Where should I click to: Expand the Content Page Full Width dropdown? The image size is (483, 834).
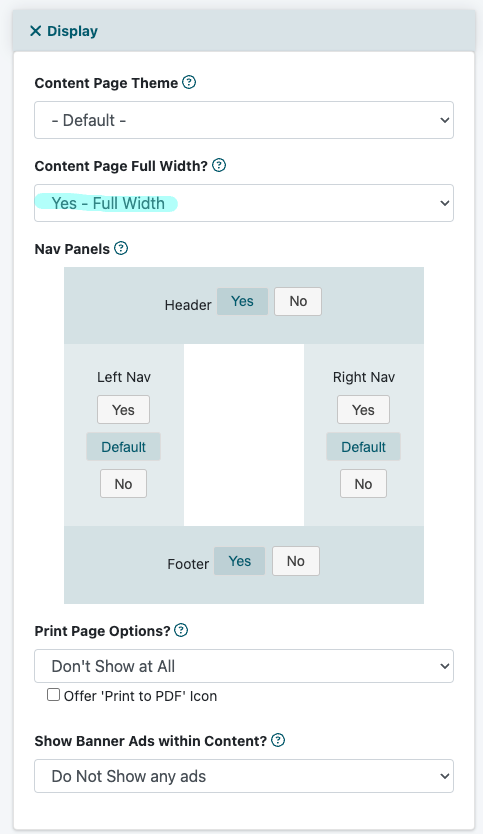click(x=244, y=203)
